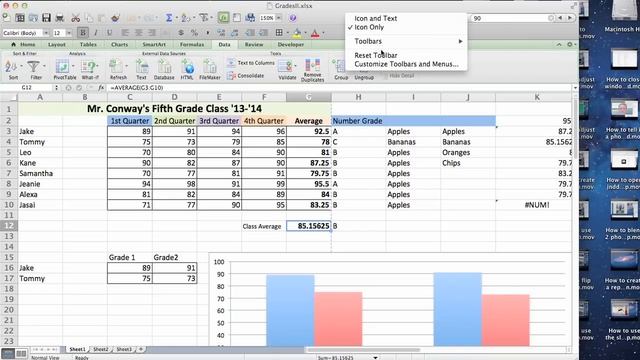Screen dimensions: 640x360
Task: Open the 150% zoom dropdown
Action: 279,18
